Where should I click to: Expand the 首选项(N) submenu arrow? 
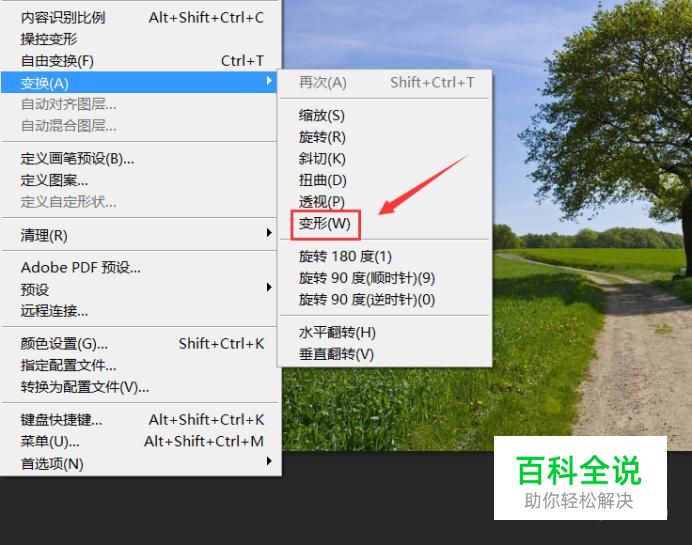coord(269,461)
